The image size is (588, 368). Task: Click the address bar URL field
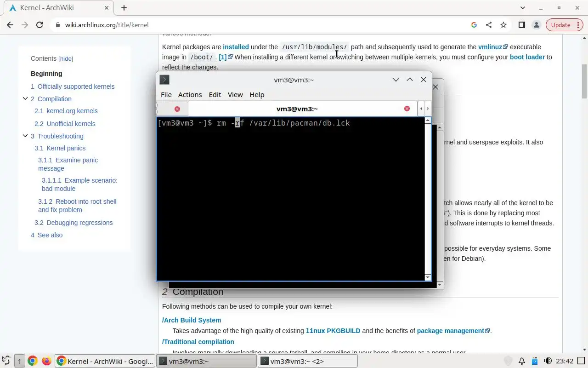coord(260,25)
